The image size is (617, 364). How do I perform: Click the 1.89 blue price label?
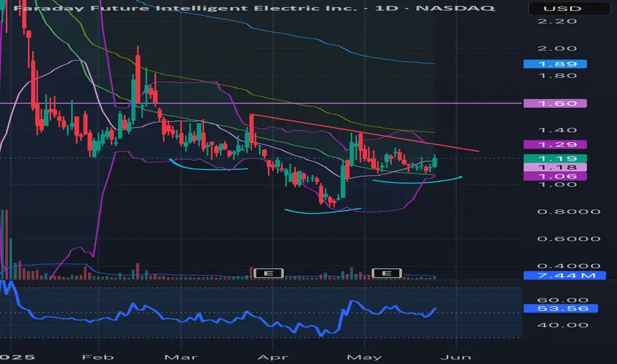555,64
